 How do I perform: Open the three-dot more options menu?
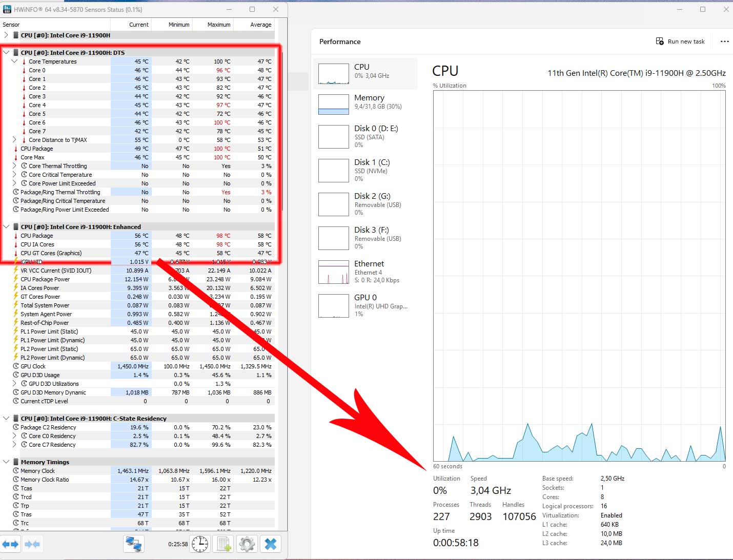coord(724,42)
